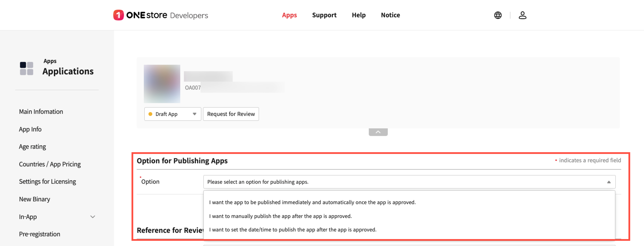Click the Option for Publishing Apps heading
Screen dimensions: 644x246
pos(182,161)
